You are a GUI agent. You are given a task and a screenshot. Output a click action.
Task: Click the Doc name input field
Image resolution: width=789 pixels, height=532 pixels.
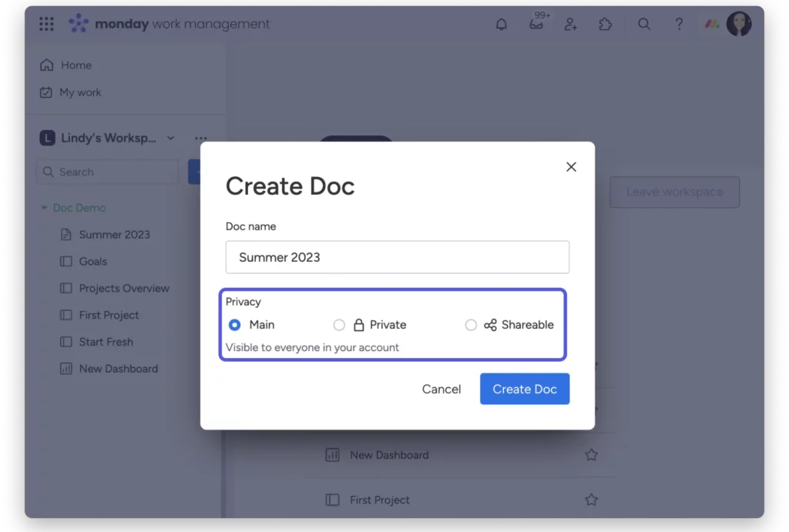pos(397,257)
